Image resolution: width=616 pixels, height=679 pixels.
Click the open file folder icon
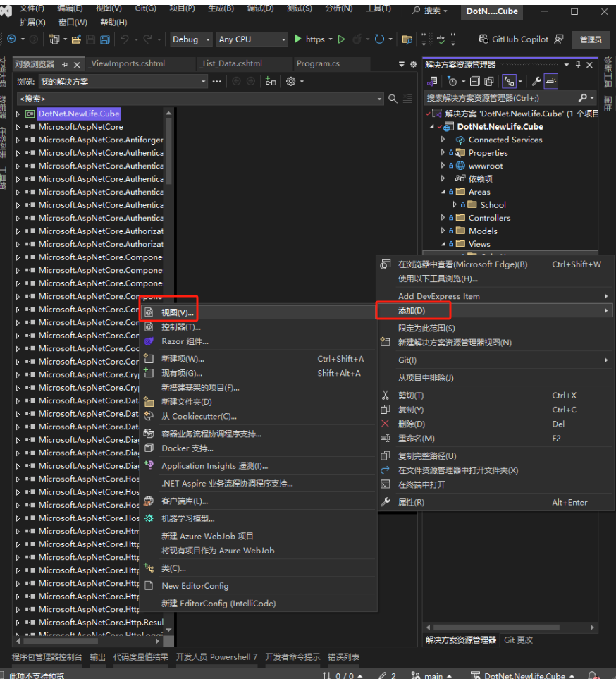76,40
